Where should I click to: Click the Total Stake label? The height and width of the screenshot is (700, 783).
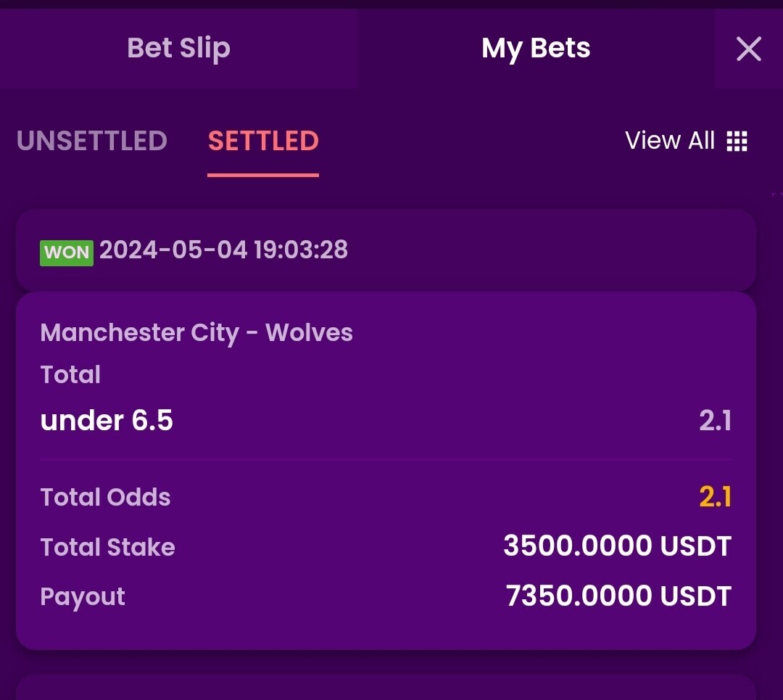(107, 547)
